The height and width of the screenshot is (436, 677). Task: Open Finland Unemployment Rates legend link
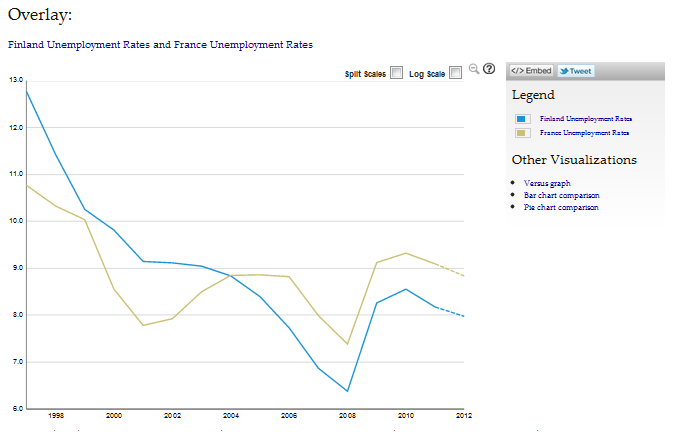(585, 119)
